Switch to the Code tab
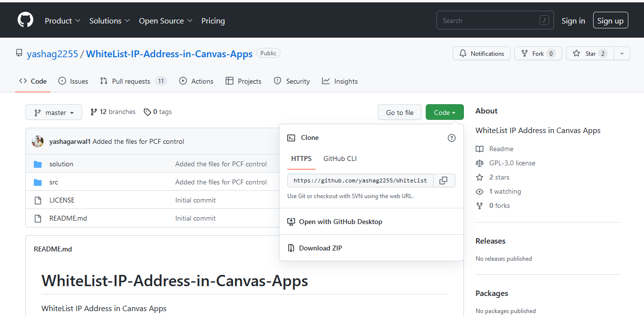The image size is (644, 316). pos(33,81)
